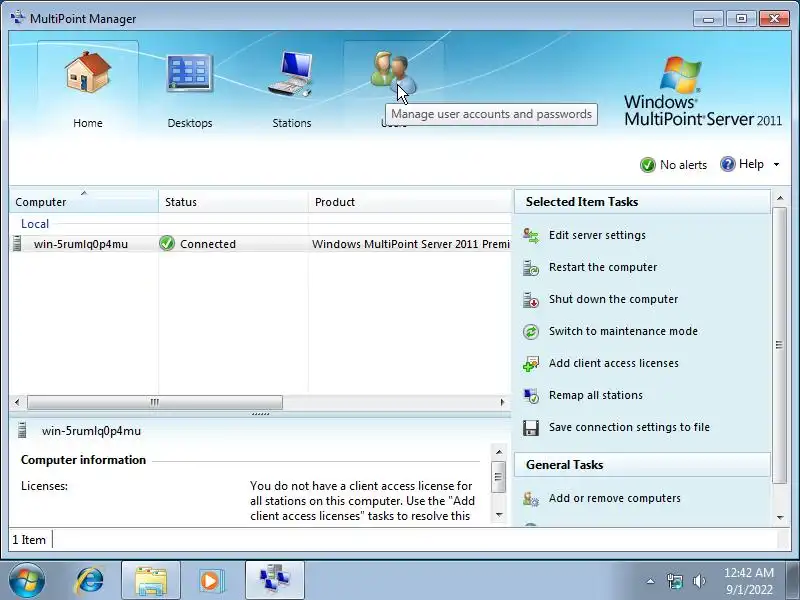800x600 pixels.
Task: Open the Windows Start menu
Action: tap(27, 581)
